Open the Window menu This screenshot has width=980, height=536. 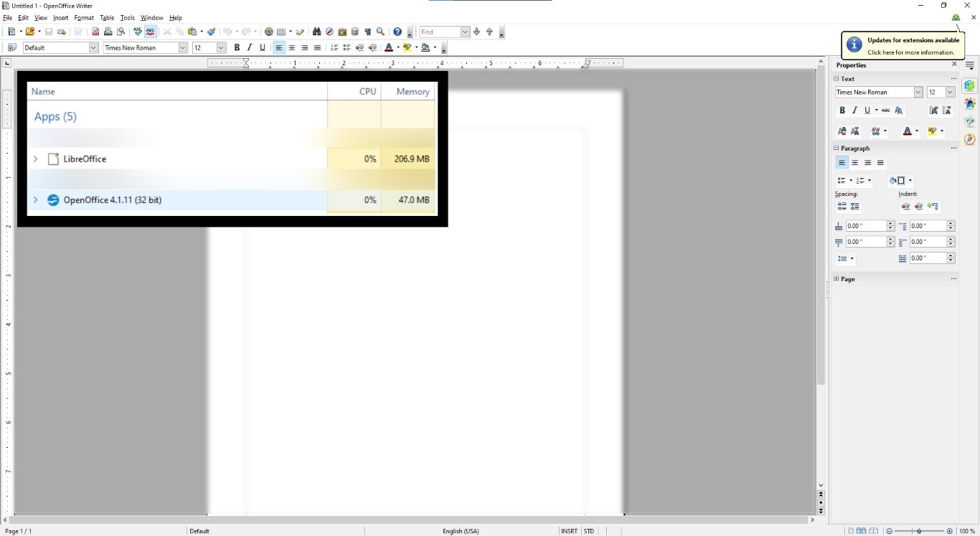coord(151,17)
